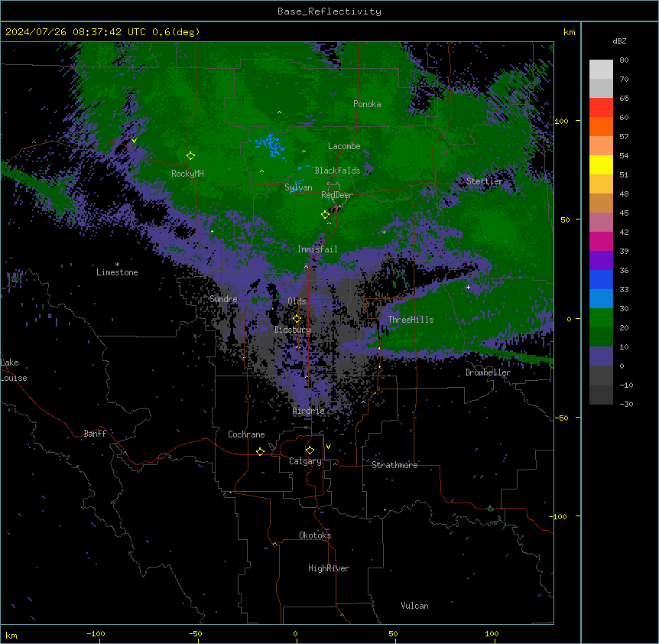Screen dimensions: 659x644
Task: Select the Olds town label
Action: (297, 301)
